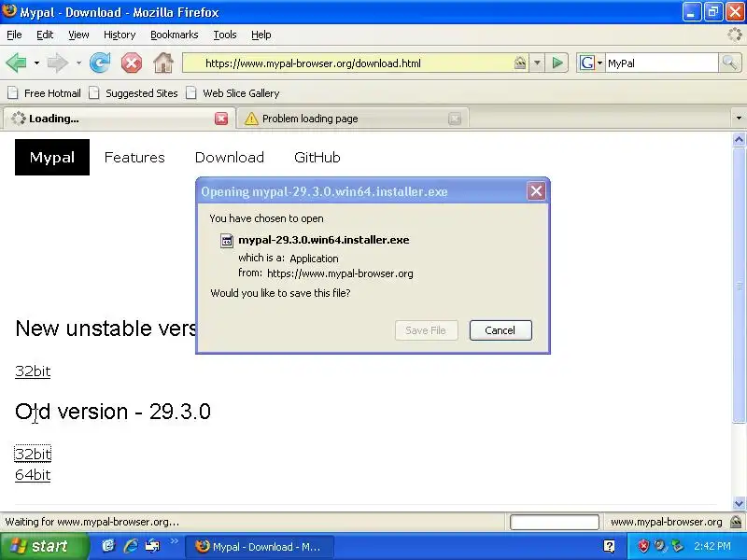Viewport: 747px width, 560px height.
Task: Click www.mypal-browser.org in status bar
Action: point(666,522)
